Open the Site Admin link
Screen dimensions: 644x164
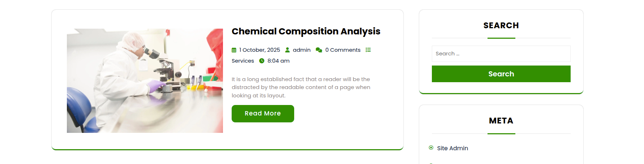pos(452,148)
